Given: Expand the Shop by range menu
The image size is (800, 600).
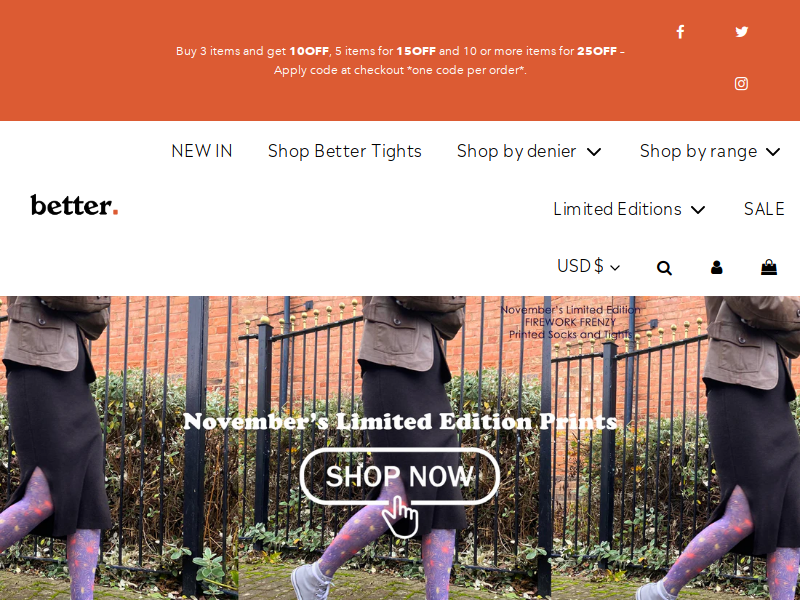Looking at the screenshot, I should [x=710, y=151].
